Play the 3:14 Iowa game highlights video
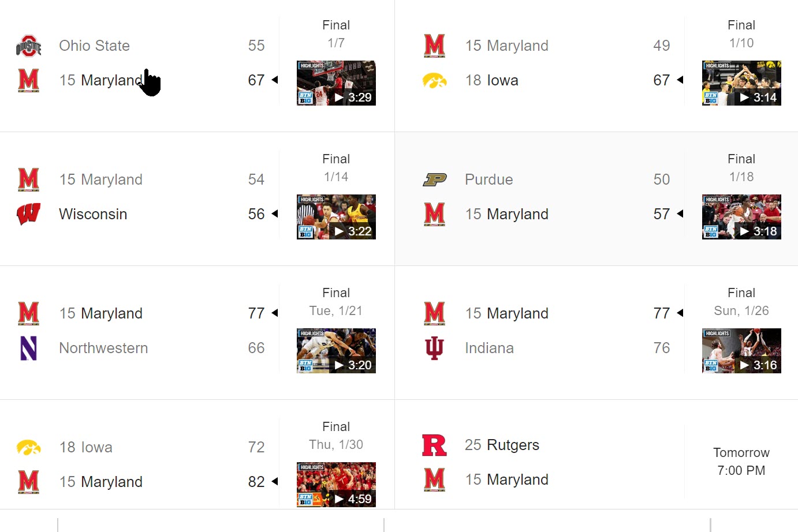 [x=741, y=83]
